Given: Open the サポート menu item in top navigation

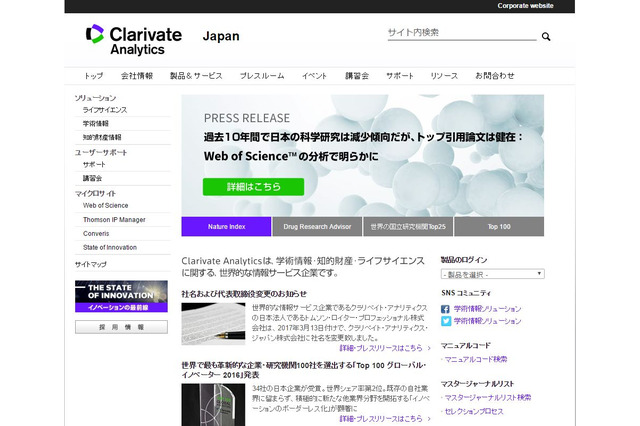Looking at the screenshot, I should 400,76.
